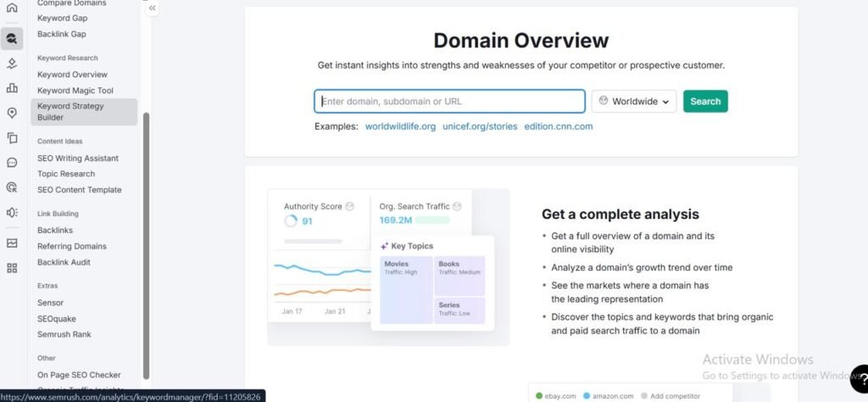Collapse the sidebar with double-chevron icon
Image resolution: width=868 pixels, height=402 pixels.
[x=152, y=8]
